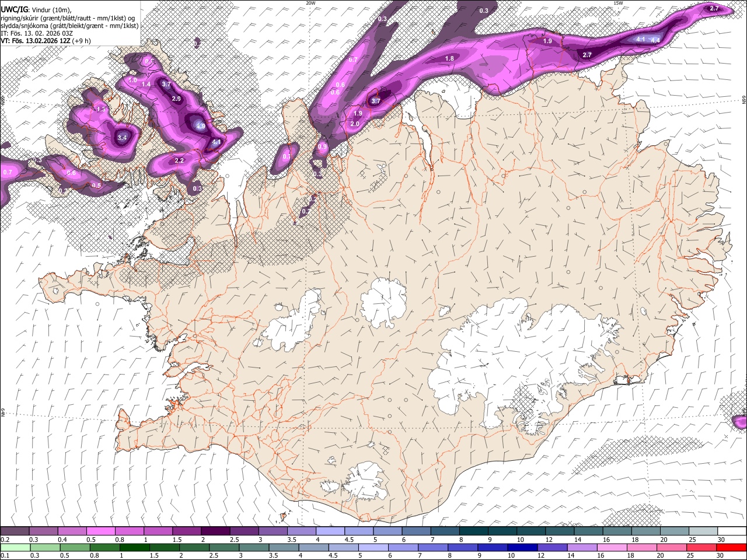Click the 1.4 snowfall value on map

coord(146,85)
